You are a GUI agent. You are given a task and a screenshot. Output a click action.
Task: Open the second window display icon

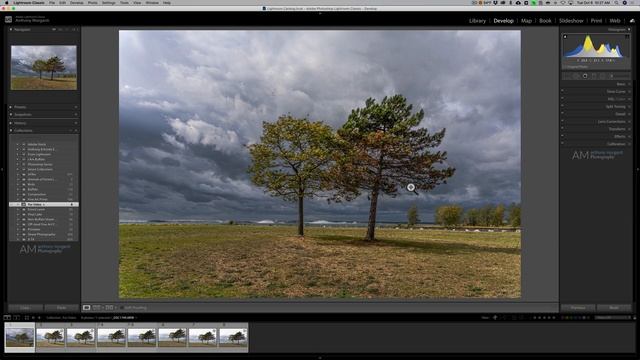click(17, 318)
